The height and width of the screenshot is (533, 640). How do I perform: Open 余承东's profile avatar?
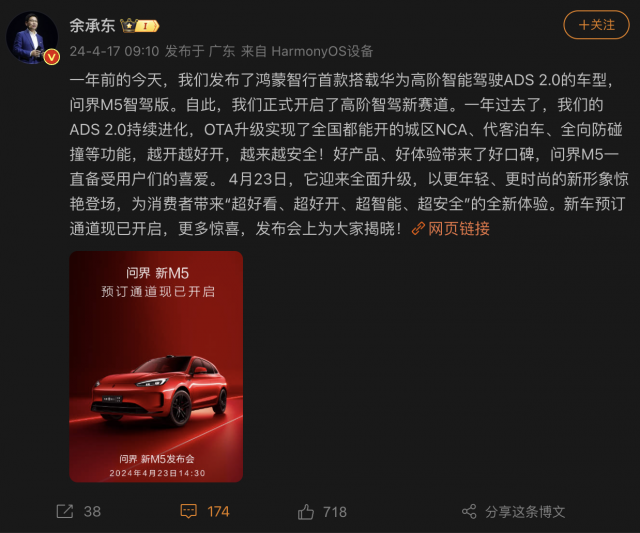(x=33, y=38)
